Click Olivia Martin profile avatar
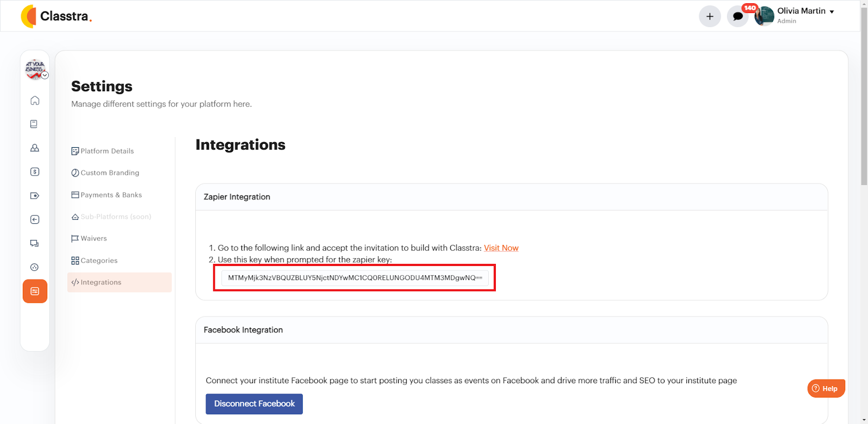 764,16
